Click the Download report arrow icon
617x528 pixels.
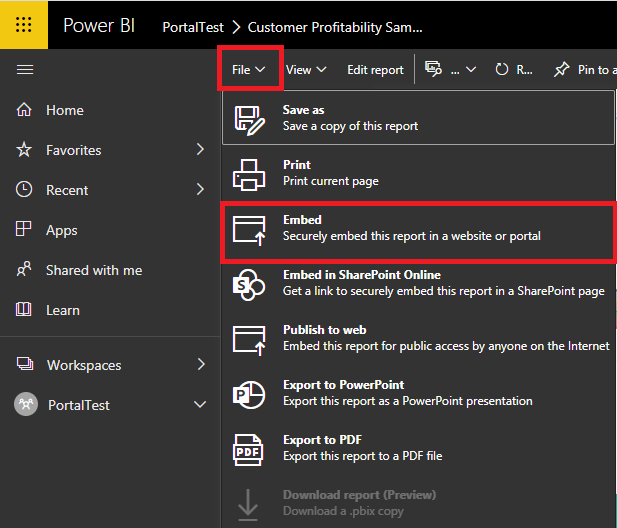pos(248,505)
